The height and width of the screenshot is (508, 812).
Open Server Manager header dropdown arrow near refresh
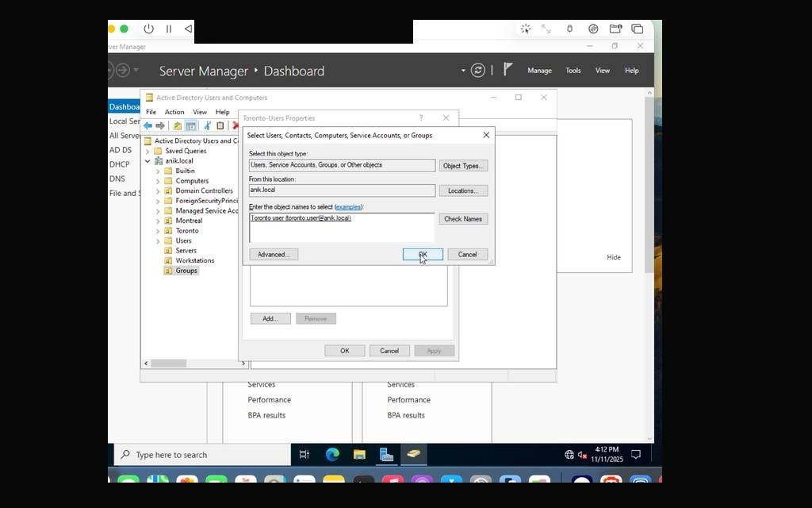point(463,71)
